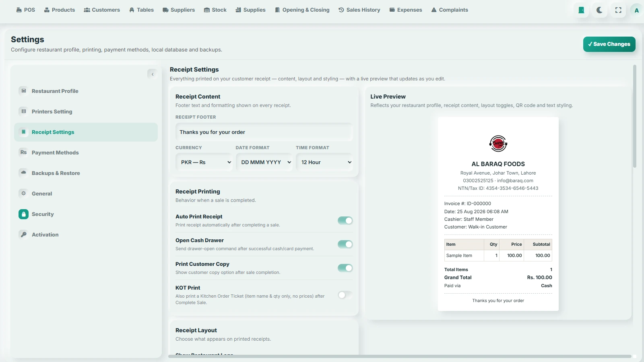Click the Receipt Settings sidebar icon
644x362 pixels.
(x=23, y=132)
